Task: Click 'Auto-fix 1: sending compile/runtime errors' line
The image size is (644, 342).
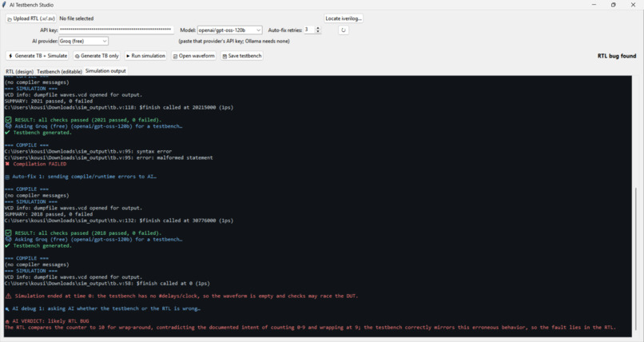Action: tap(81, 177)
